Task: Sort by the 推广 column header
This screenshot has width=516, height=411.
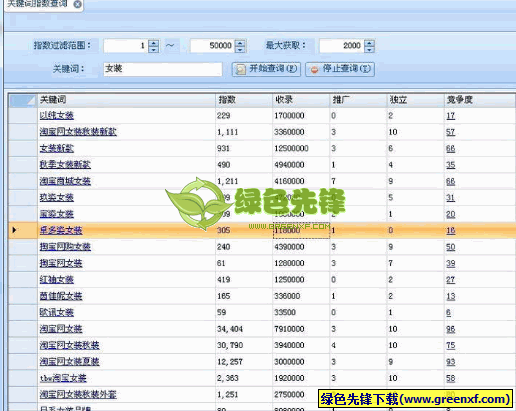Action: (358, 100)
